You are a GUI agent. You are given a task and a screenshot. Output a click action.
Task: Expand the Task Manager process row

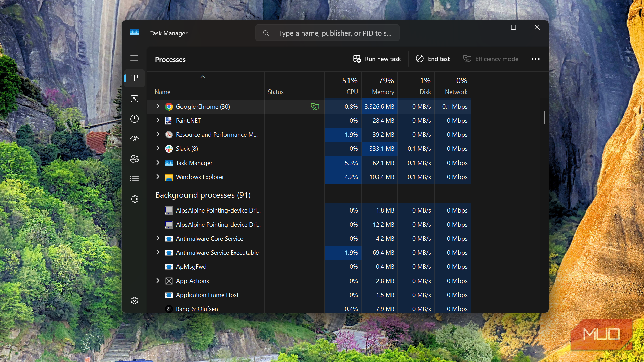tap(158, 163)
